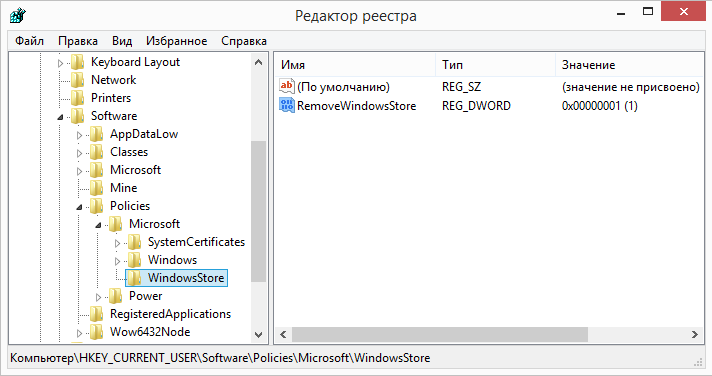Click the Policies folder icon
712x376 pixels.
click(97, 206)
